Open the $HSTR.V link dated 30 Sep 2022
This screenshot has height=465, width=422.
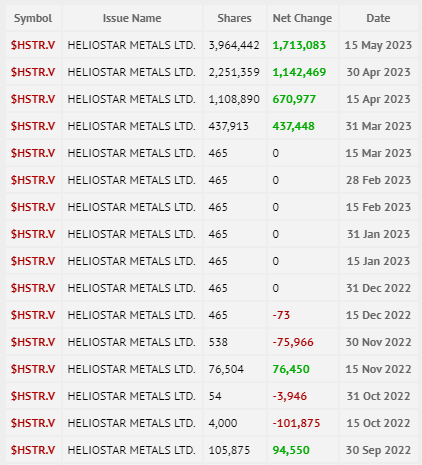[x=33, y=450]
